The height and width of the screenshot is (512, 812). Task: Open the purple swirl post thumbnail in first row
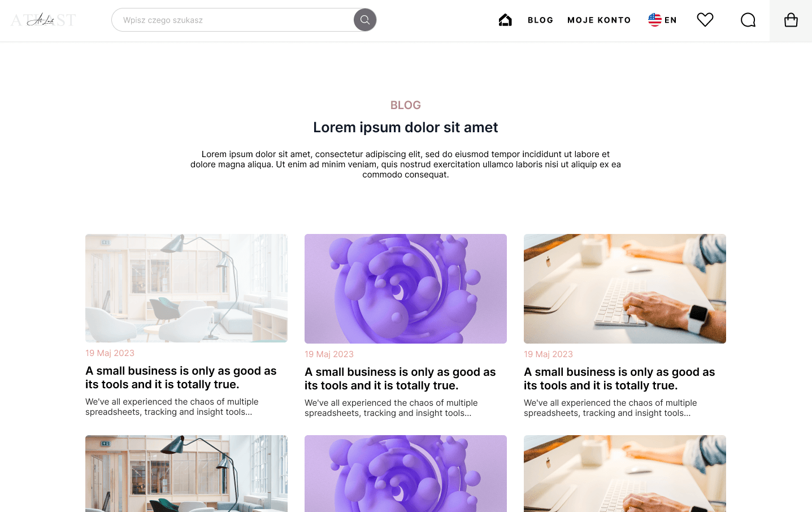pyautogui.click(x=406, y=289)
